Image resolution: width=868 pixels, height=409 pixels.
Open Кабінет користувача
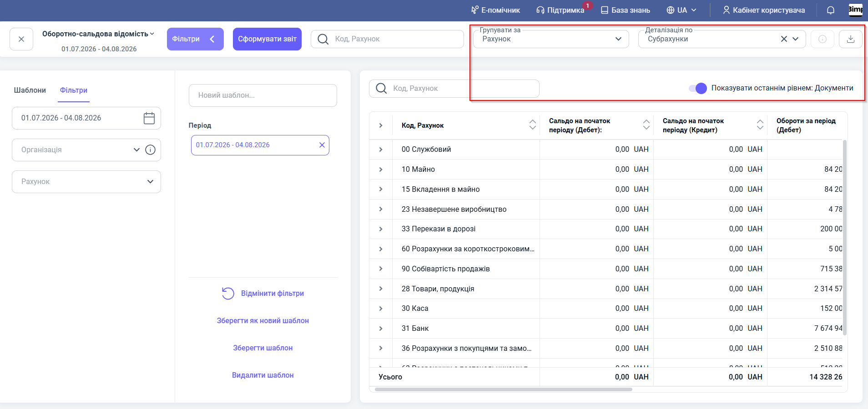tap(764, 10)
